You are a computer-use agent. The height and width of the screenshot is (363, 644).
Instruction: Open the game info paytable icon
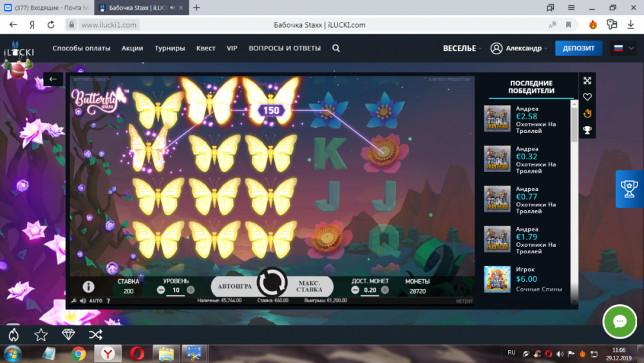pyautogui.click(x=88, y=287)
